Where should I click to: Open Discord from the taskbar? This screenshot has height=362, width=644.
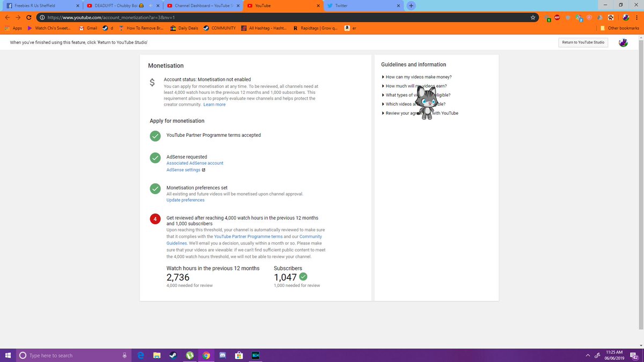[223, 355]
